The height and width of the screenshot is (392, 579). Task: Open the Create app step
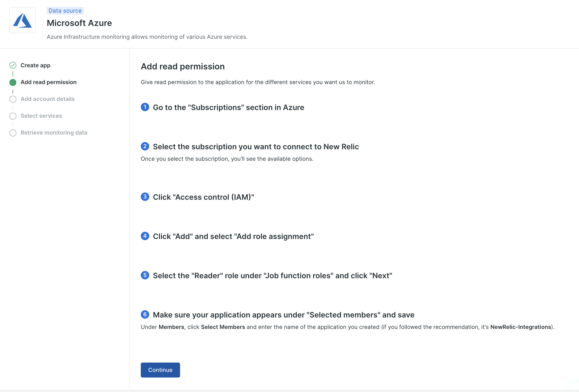click(35, 65)
